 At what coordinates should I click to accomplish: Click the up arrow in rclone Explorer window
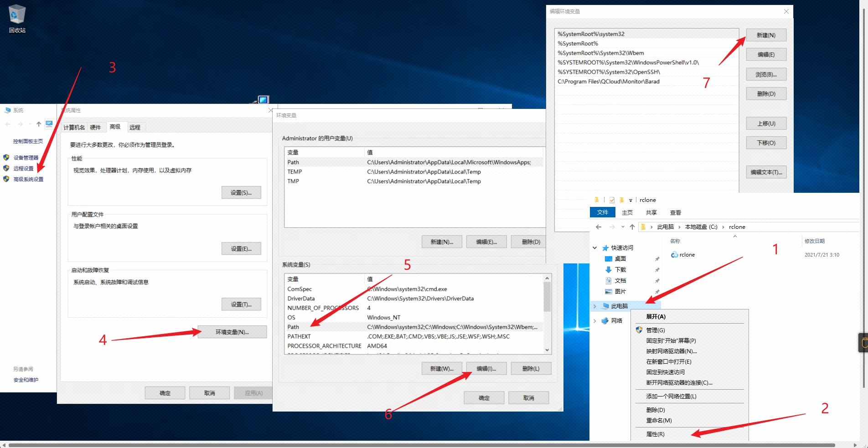[632, 227]
